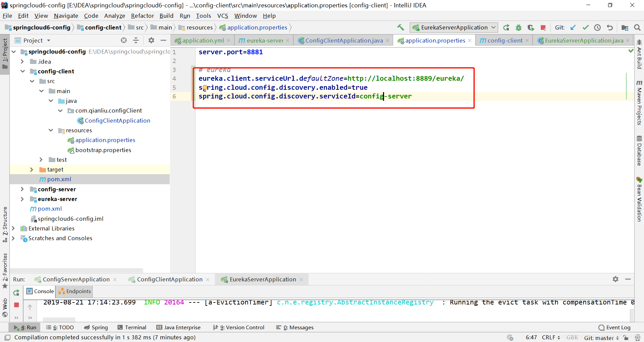Screen dimensions: 644x342
Task: Open 6: TODO tool window
Action: click(60, 327)
